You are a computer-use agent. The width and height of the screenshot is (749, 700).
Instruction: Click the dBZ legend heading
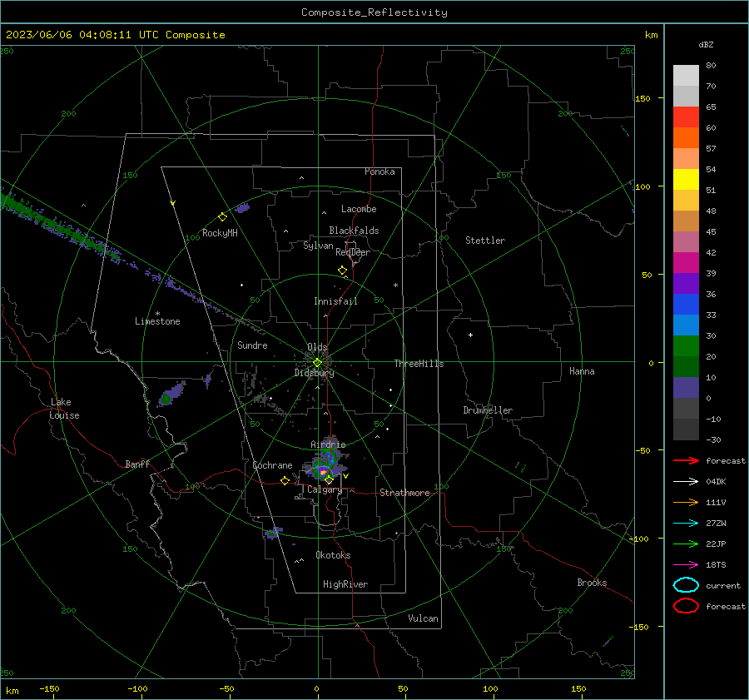706,44
